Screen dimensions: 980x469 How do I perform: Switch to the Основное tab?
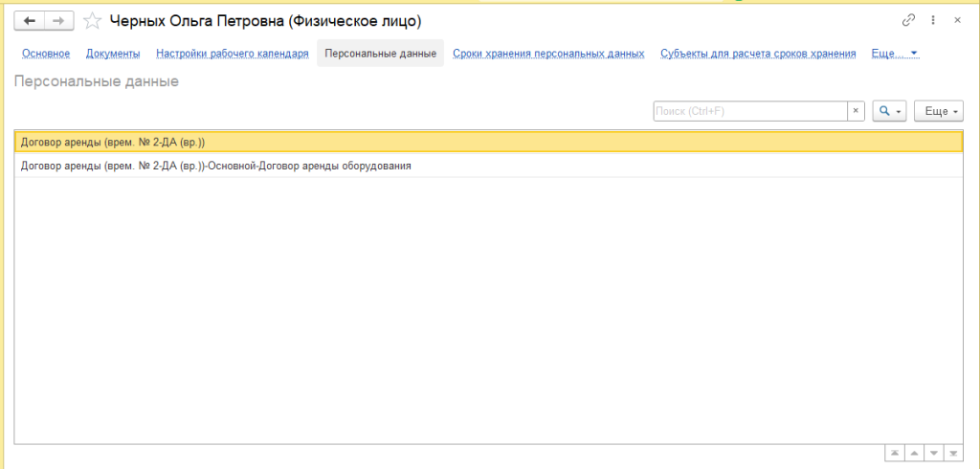click(x=46, y=54)
